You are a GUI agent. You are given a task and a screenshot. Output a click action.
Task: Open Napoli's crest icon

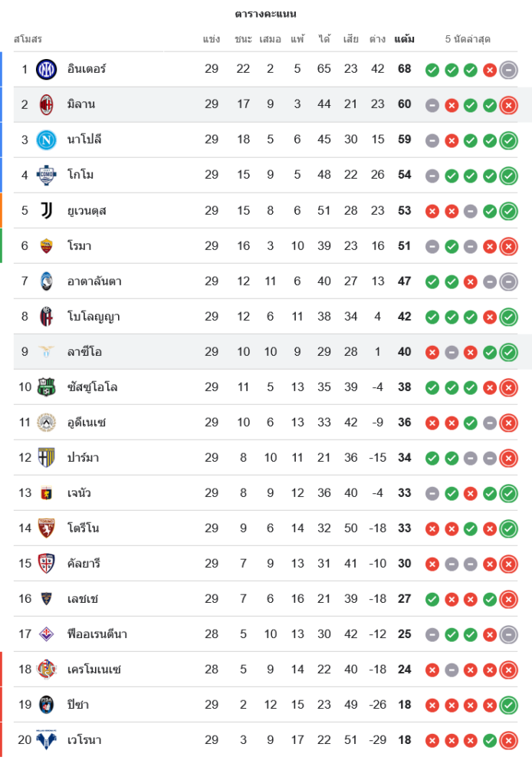pyautogui.click(x=47, y=140)
